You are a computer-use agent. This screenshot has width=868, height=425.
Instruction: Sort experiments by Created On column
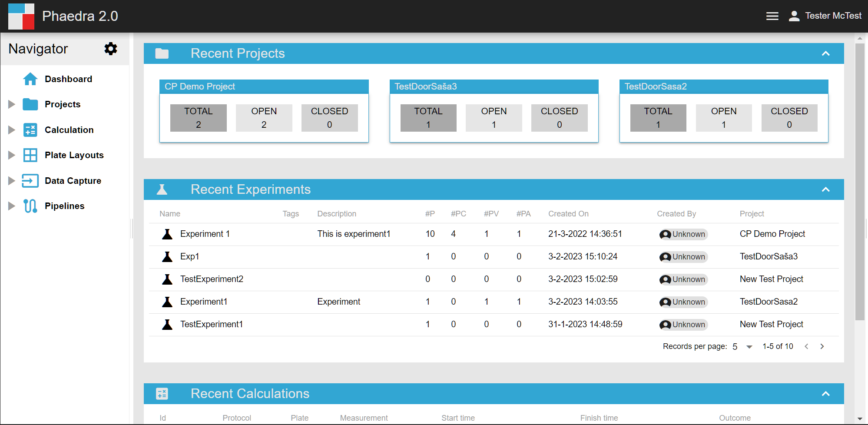click(568, 214)
